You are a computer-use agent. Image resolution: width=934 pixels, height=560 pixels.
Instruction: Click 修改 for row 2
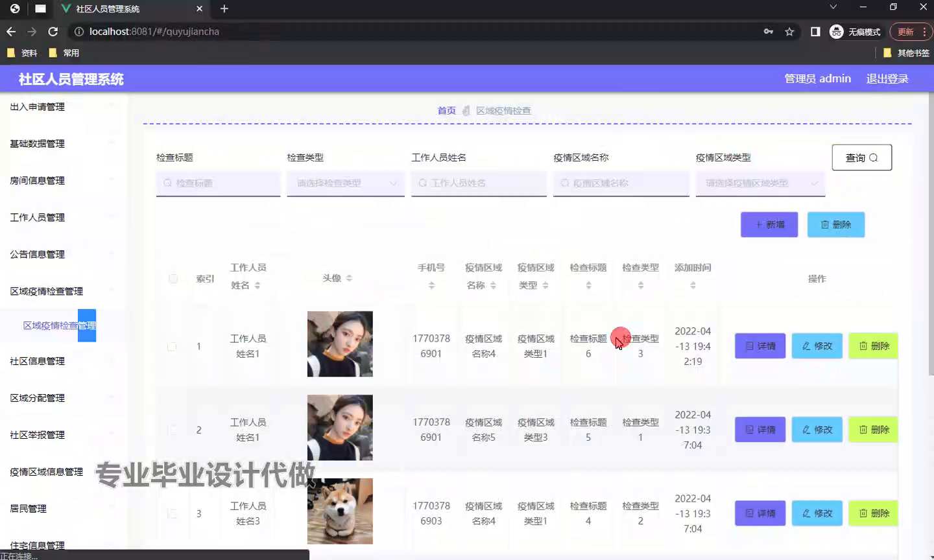[817, 430]
